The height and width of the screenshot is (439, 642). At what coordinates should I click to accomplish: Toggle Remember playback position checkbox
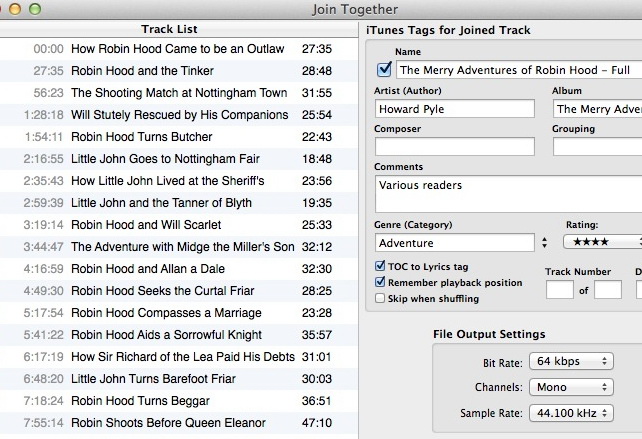[380, 283]
